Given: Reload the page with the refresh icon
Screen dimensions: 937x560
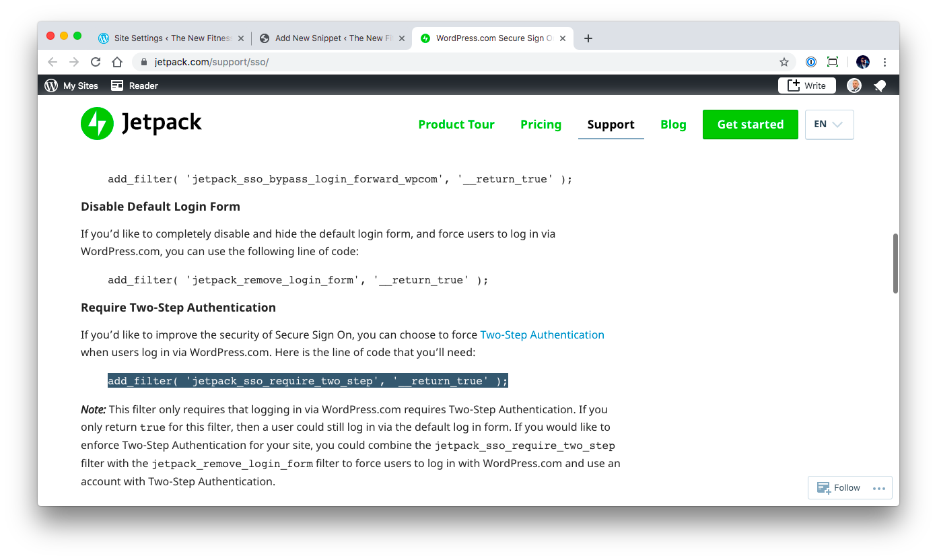Looking at the screenshot, I should tap(96, 62).
